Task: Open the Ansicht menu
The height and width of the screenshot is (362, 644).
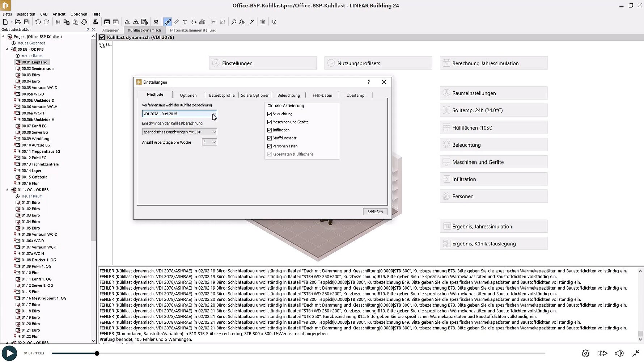Action: coord(59,14)
